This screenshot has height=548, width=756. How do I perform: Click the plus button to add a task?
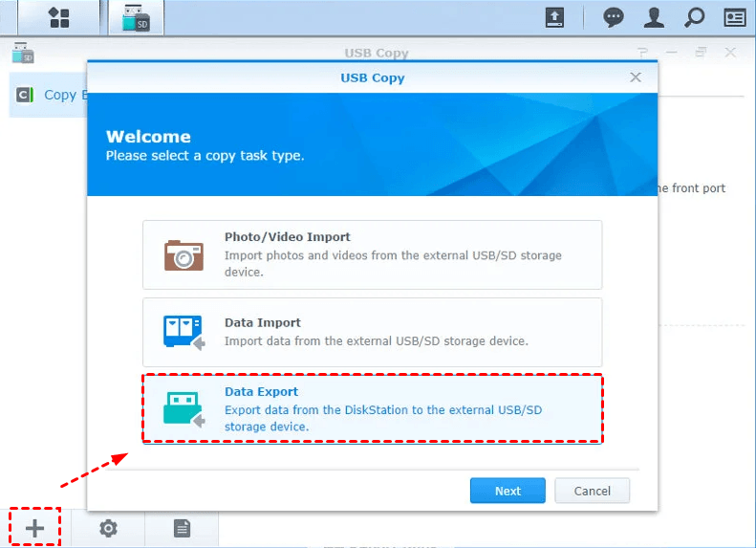(34, 528)
